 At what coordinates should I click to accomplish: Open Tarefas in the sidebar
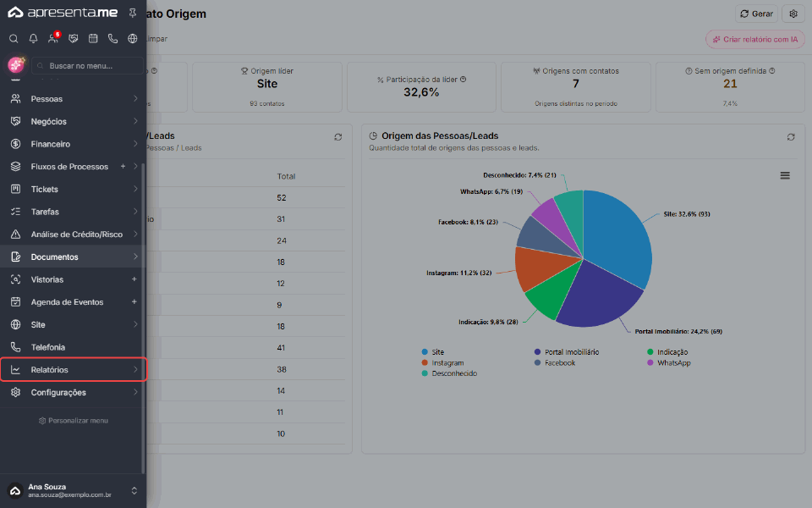pyautogui.click(x=73, y=212)
